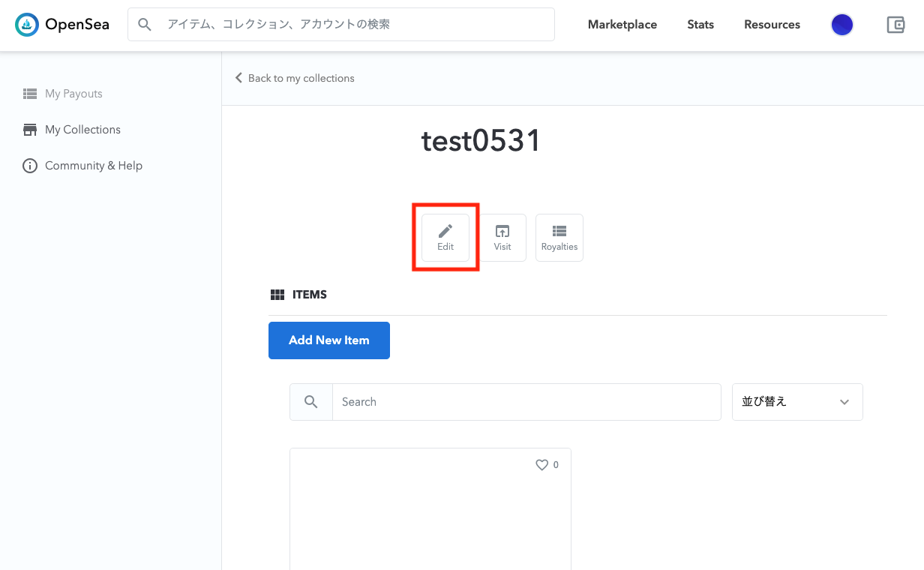This screenshot has height=570, width=924.
Task: Focus the items Search input field
Action: (x=526, y=402)
